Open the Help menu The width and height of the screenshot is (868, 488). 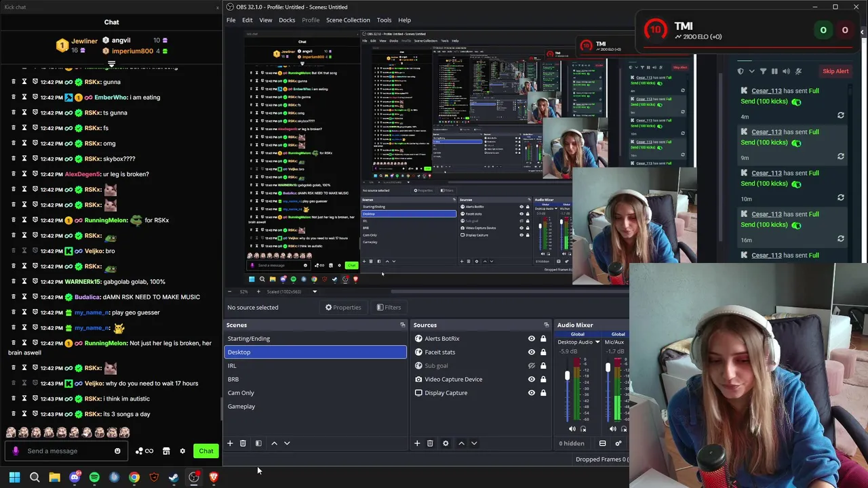point(404,20)
